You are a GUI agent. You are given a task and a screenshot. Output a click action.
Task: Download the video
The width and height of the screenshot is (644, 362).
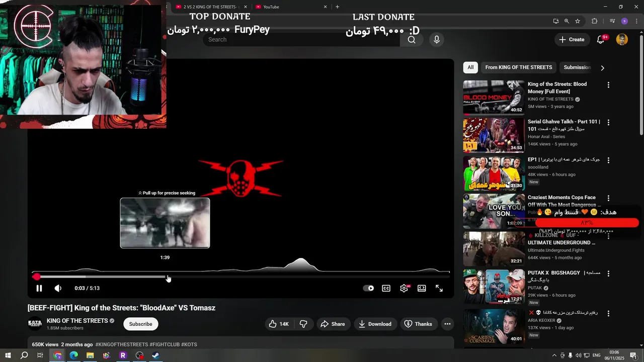tap(375, 324)
